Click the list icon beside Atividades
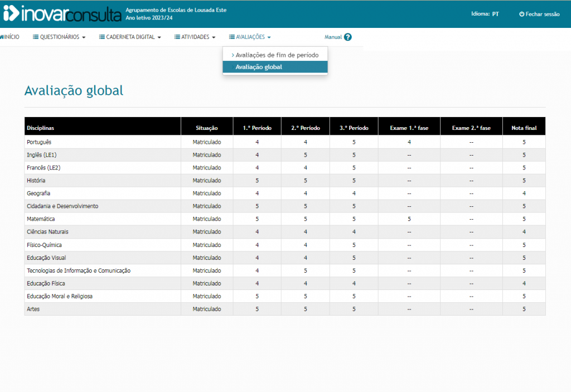571x392 pixels. click(x=177, y=37)
